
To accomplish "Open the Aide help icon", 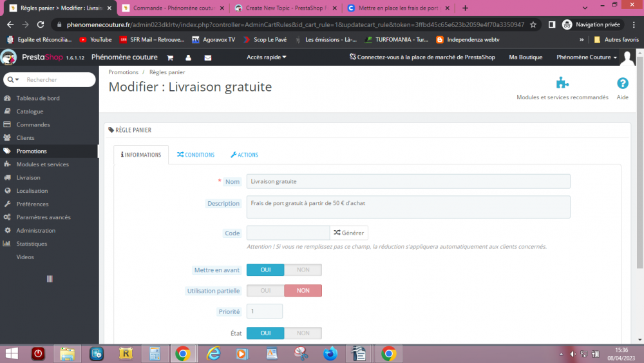I will (x=622, y=83).
